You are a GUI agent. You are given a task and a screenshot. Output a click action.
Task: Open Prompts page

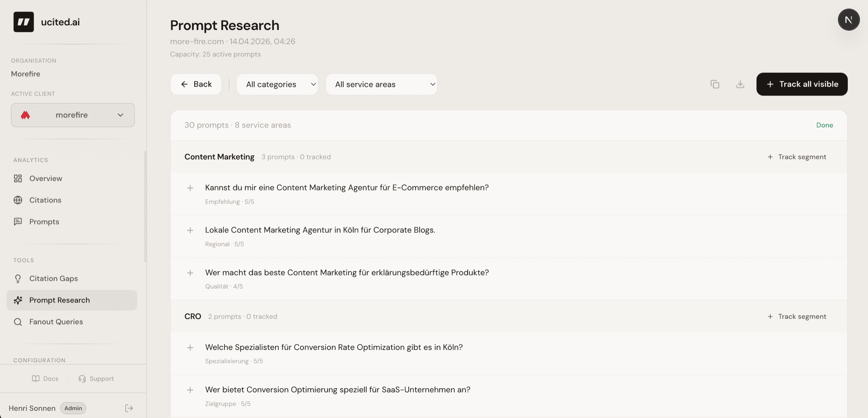pyautogui.click(x=72, y=221)
